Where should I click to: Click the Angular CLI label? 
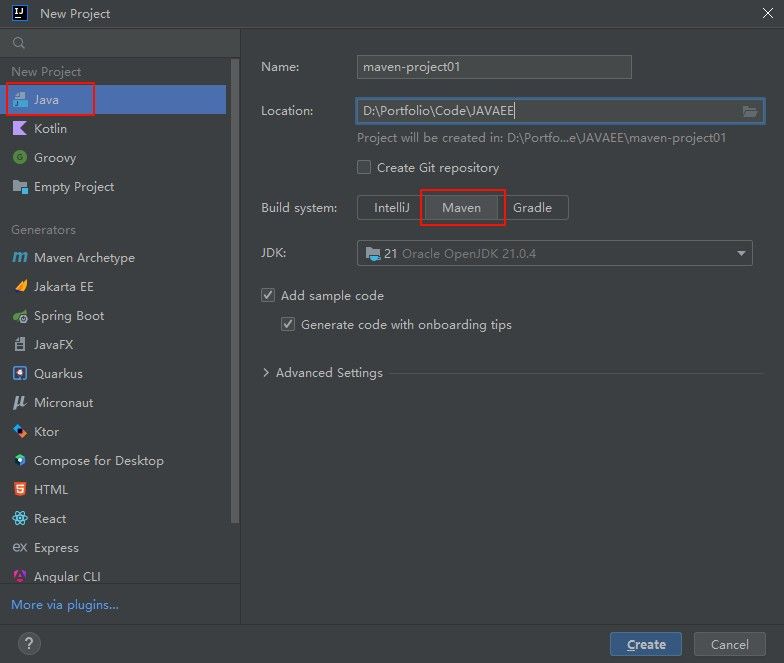click(x=68, y=576)
